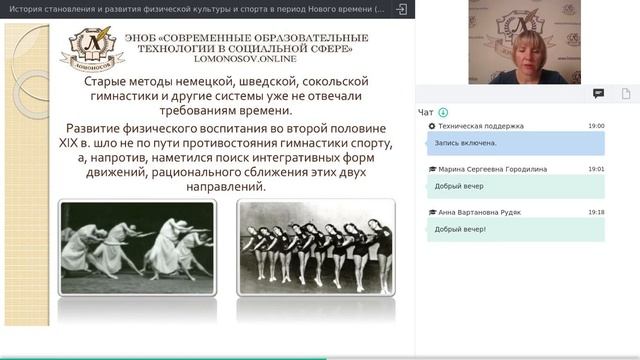Click the name Анна Вартановна Рудяк

pyautogui.click(x=480, y=212)
